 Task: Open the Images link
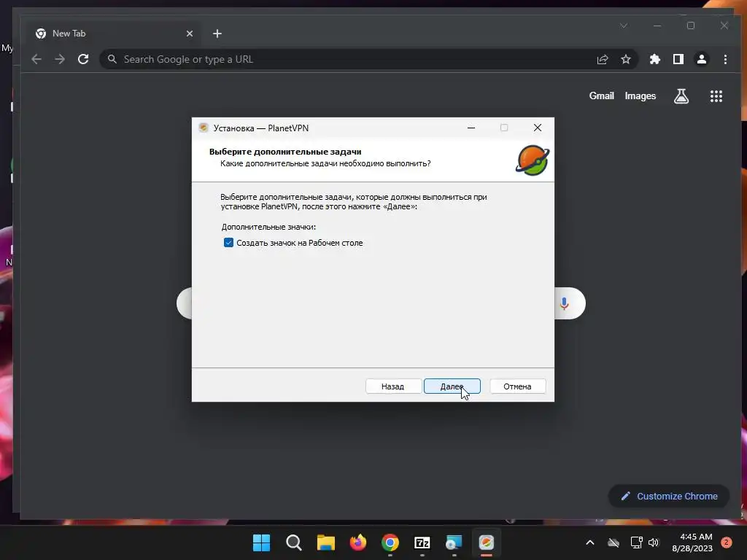tap(640, 96)
